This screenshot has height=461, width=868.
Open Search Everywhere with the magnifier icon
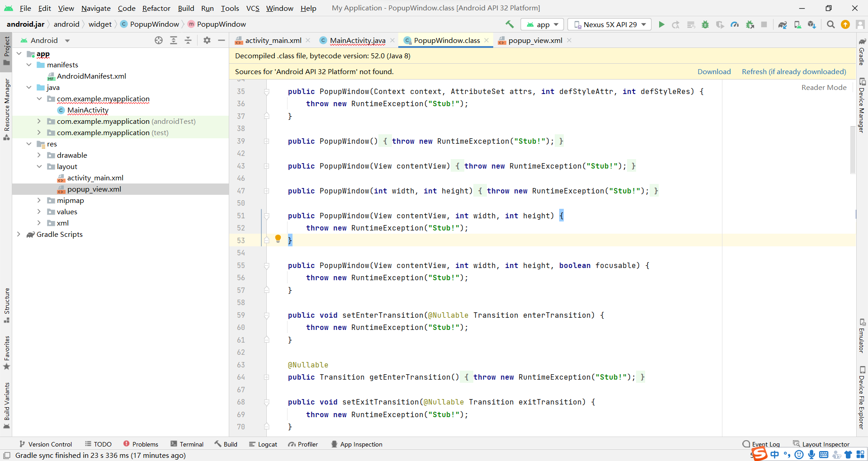click(830, 24)
